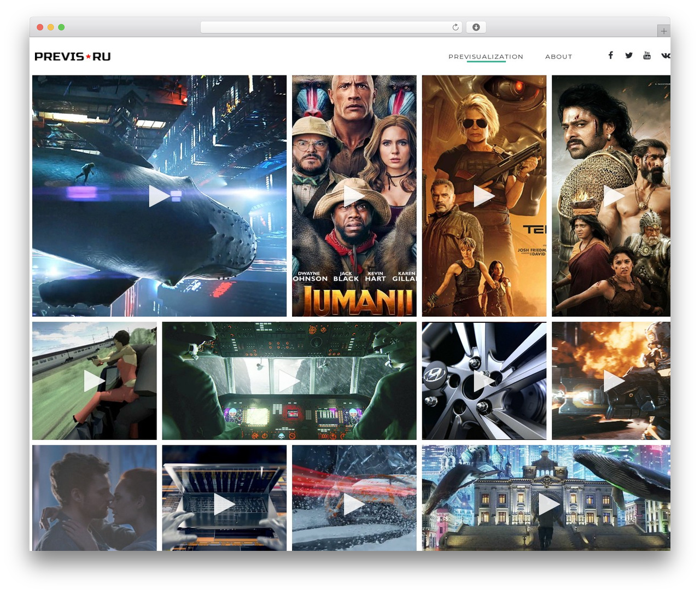
Task: Click the macOS minimize window button
Action: [x=50, y=27]
